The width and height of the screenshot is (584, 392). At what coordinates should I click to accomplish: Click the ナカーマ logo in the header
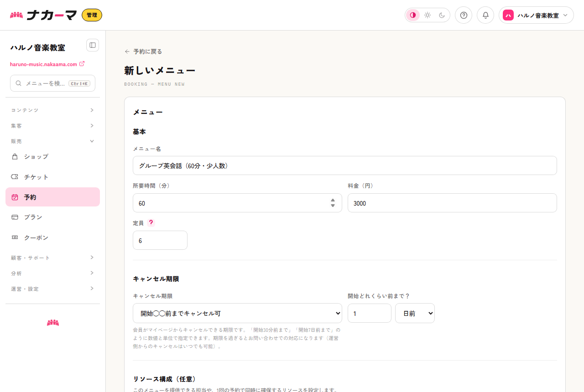tap(43, 15)
